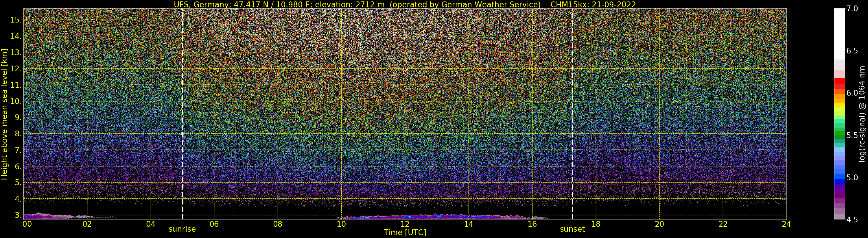Image resolution: width=868 pixels, height=238 pixels.
Task: Click the 'sunset' label below the axis
Action: 572,229
